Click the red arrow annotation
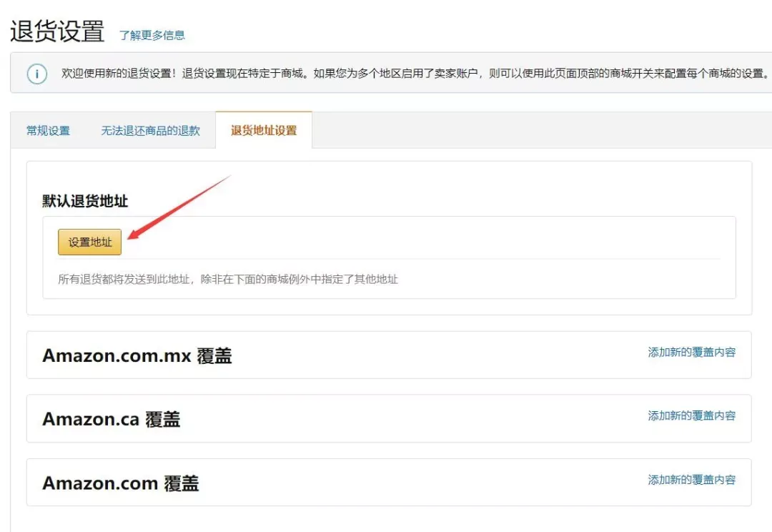 pyautogui.click(x=179, y=207)
